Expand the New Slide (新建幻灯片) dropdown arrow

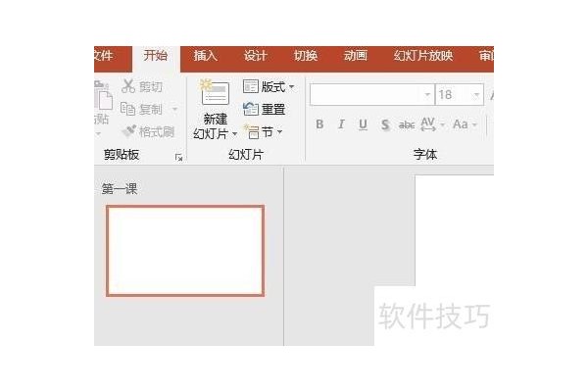point(235,133)
